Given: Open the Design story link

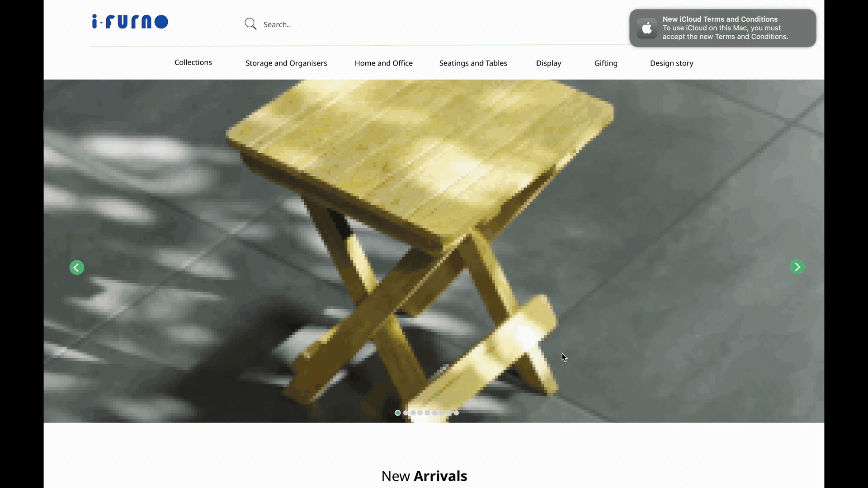Looking at the screenshot, I should (x=672, y=63).
